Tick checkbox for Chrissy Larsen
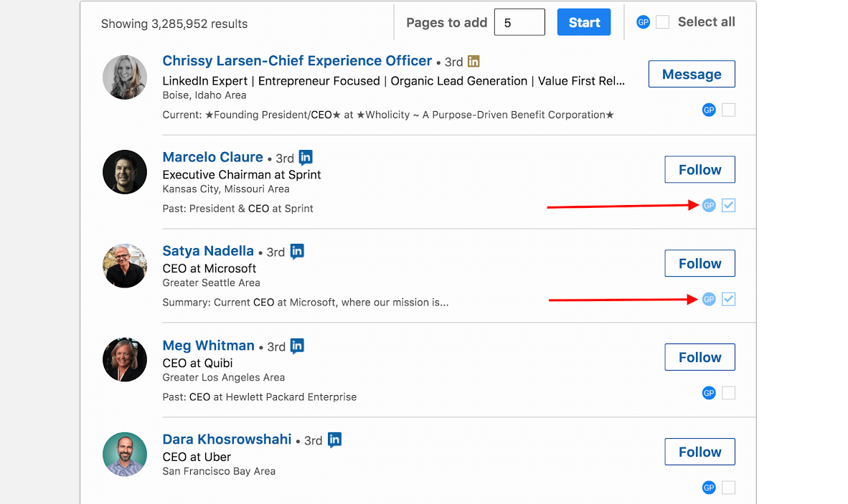Image resolution: width=848 pixels, height=504 pixels. click(x=728, y=110)
